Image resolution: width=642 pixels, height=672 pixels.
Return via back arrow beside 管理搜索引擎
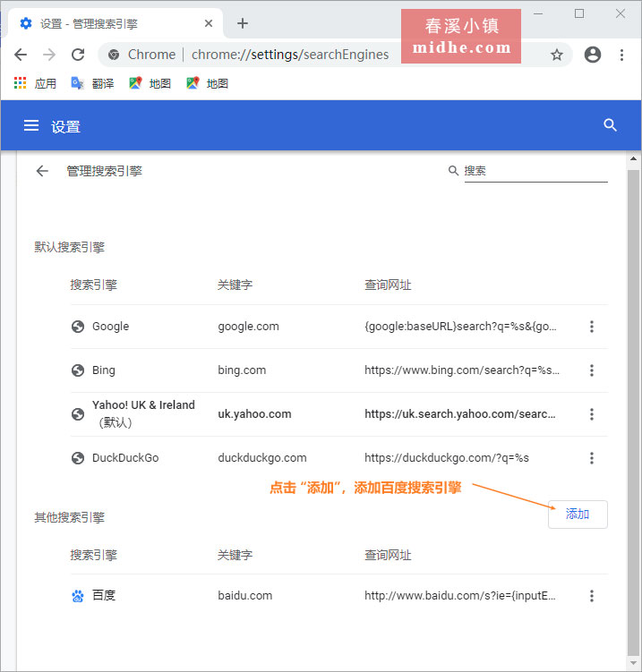tap(42, 171)
